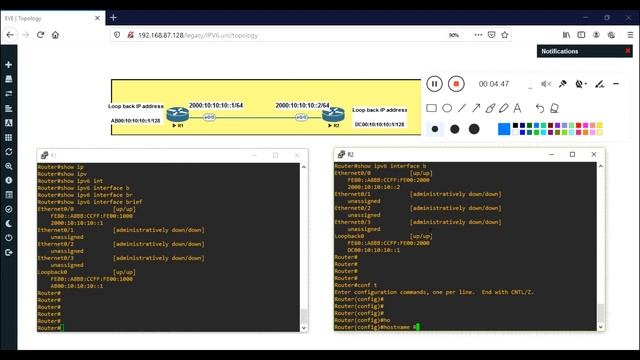Click the R1 router node in topology
Viewport: 640px width, 360px height.
click(x=178, y=115)
